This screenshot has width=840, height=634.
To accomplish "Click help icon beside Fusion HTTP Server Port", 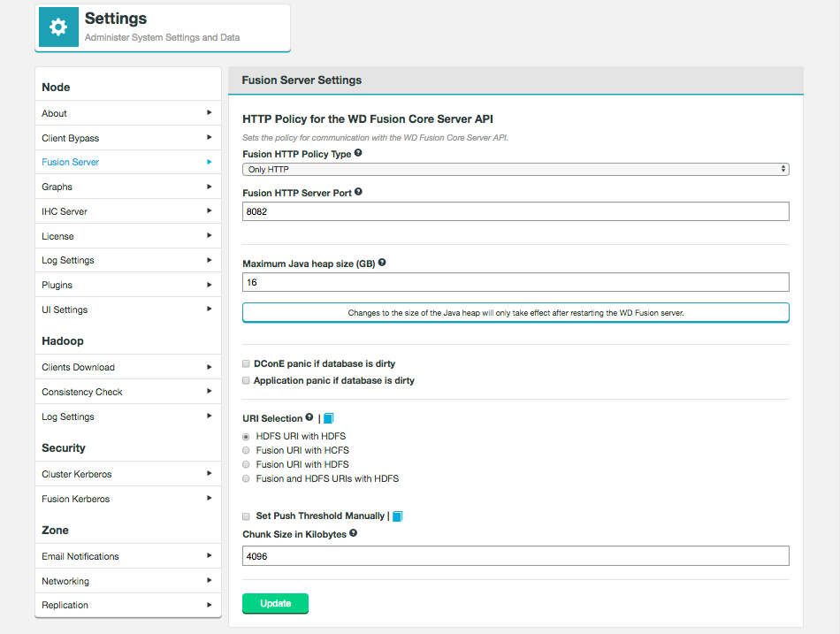I will click(358, 191).
